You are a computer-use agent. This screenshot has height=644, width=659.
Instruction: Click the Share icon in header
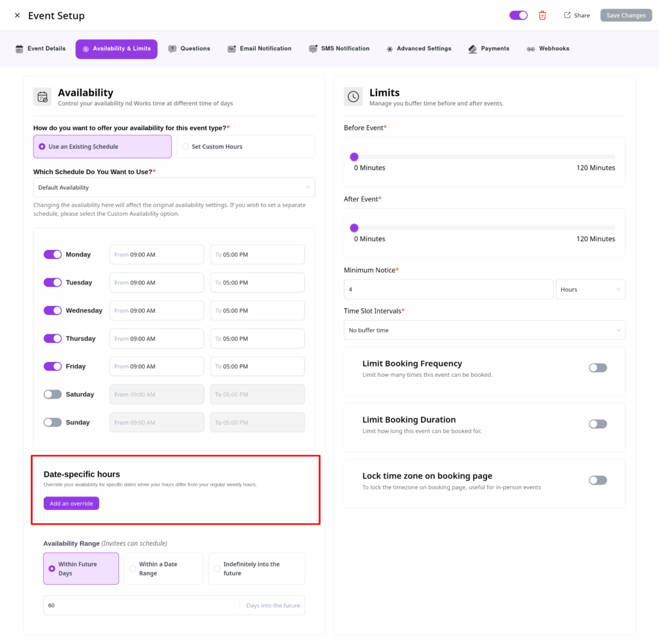tap(567, 15)
